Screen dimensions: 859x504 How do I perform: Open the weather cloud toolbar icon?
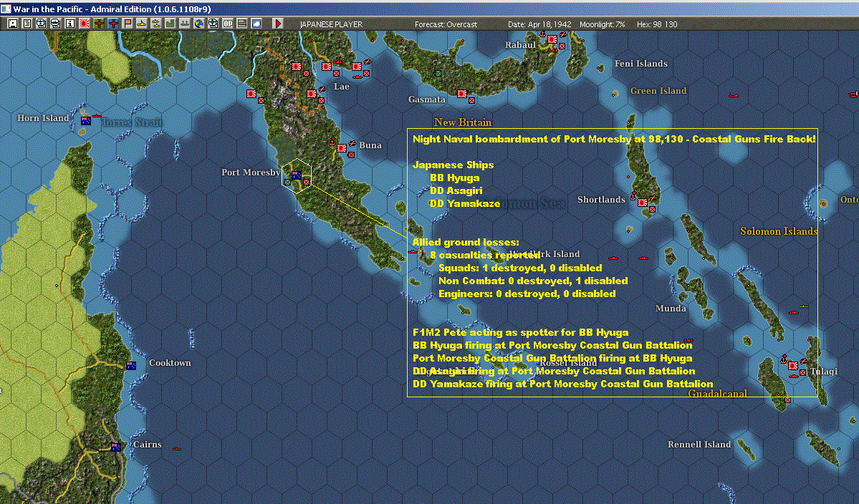pos(256,24)
